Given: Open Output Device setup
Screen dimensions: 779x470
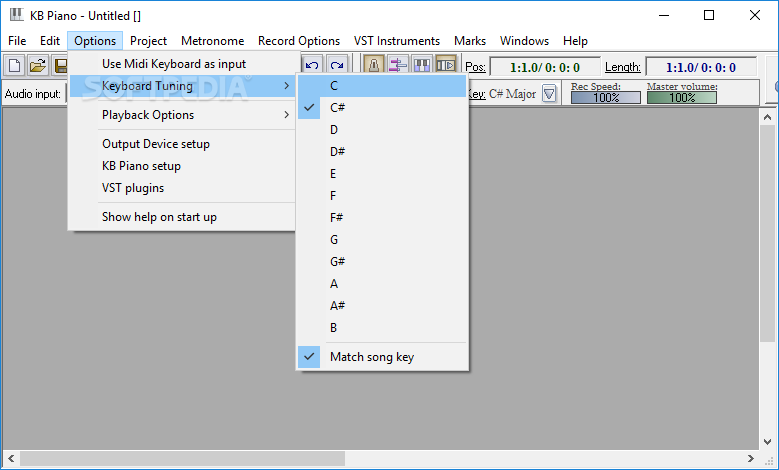Looking at the screenshot, I should click(x=182, y=144).
